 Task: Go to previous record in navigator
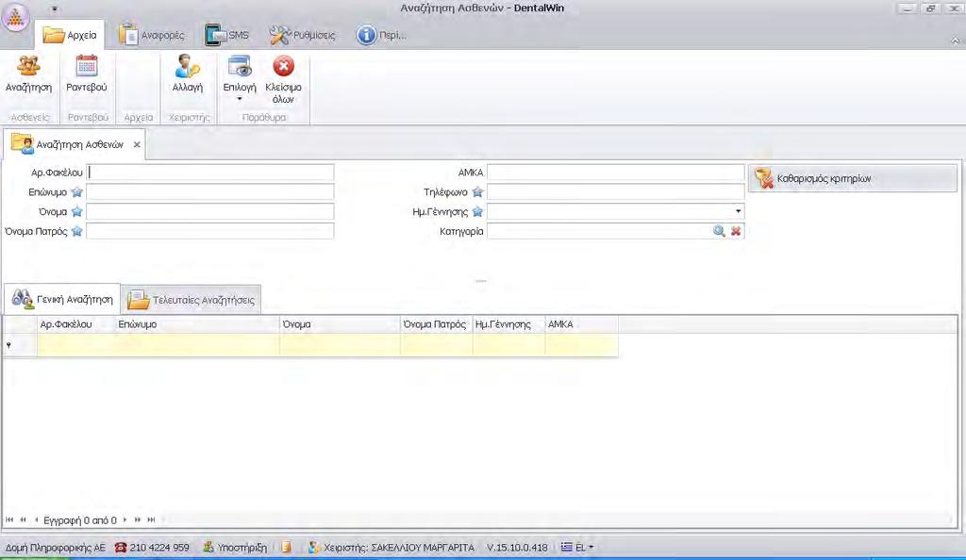point(37,520)
